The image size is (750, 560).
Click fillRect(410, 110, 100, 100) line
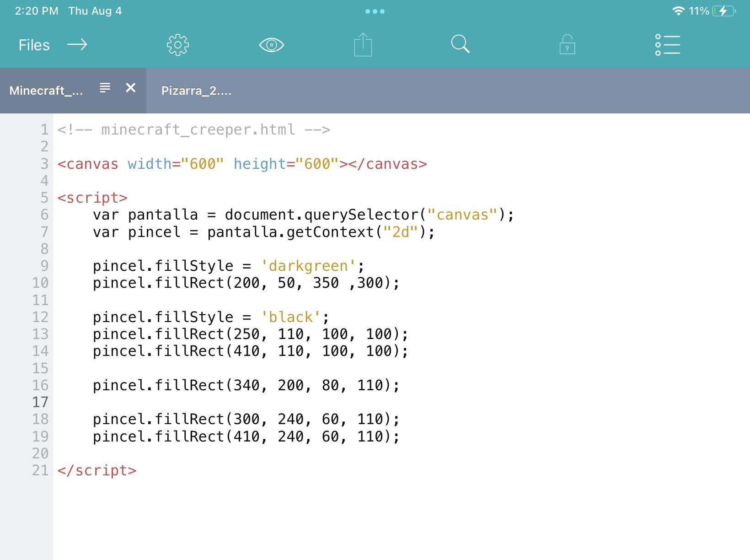pyautogui.click(x=251, y=351)
